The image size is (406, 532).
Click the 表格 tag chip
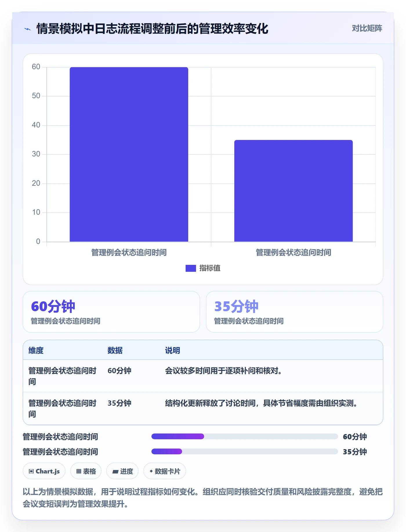coord(86,471)
